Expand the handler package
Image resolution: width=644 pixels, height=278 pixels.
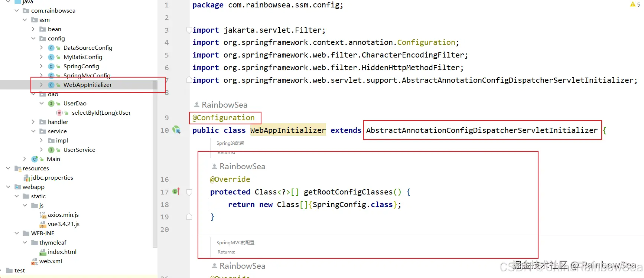33,122
